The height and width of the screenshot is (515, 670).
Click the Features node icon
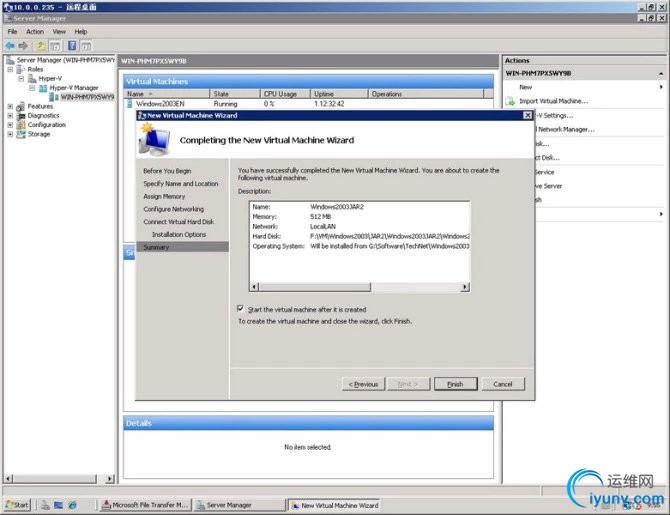coord(21,106)
